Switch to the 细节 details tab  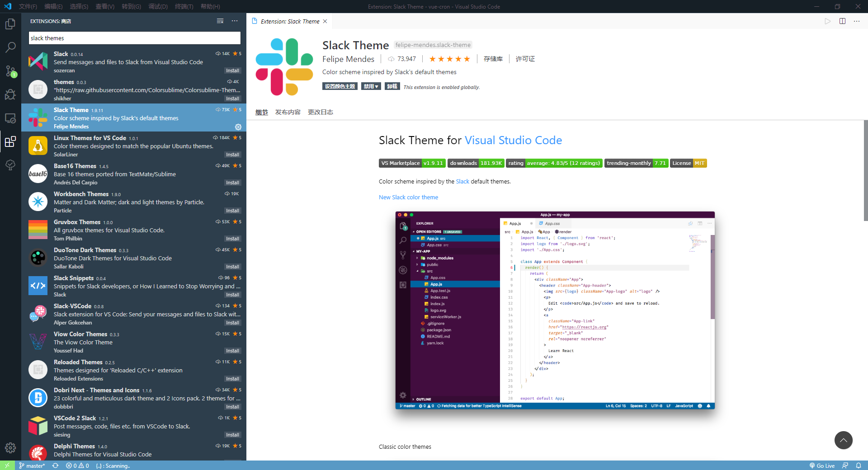261,112
